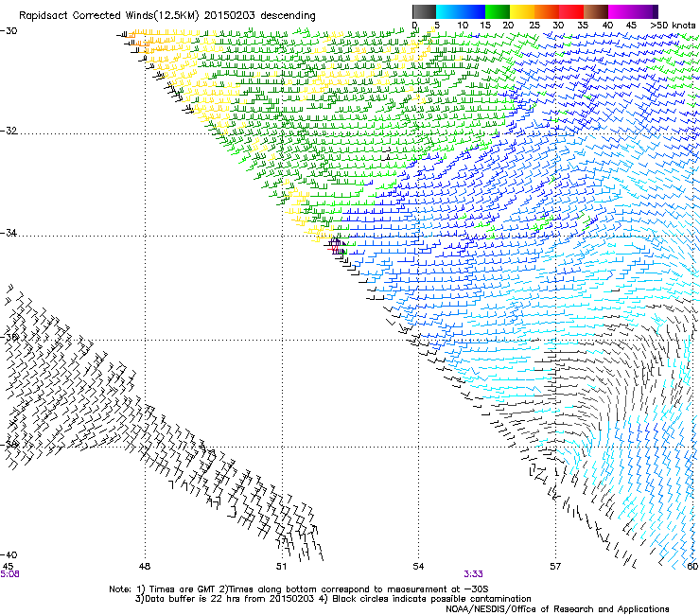The image size is (700, 615).
Task: Click the gray 0–5 knots color segment
Action: [424, 11]
